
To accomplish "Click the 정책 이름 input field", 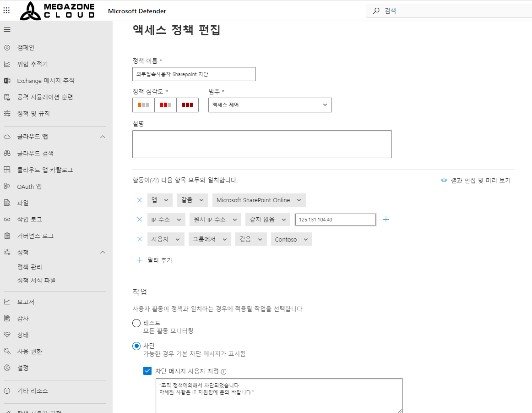I will [x=194, y=74].
